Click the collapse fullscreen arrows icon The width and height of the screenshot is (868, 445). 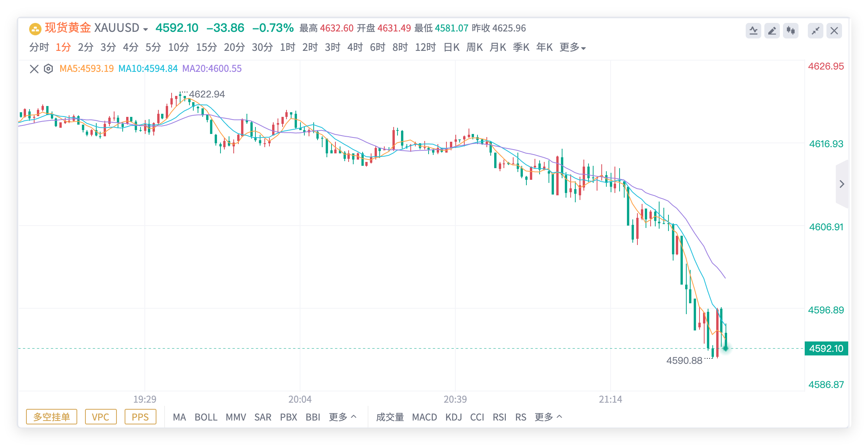(815, 31)
